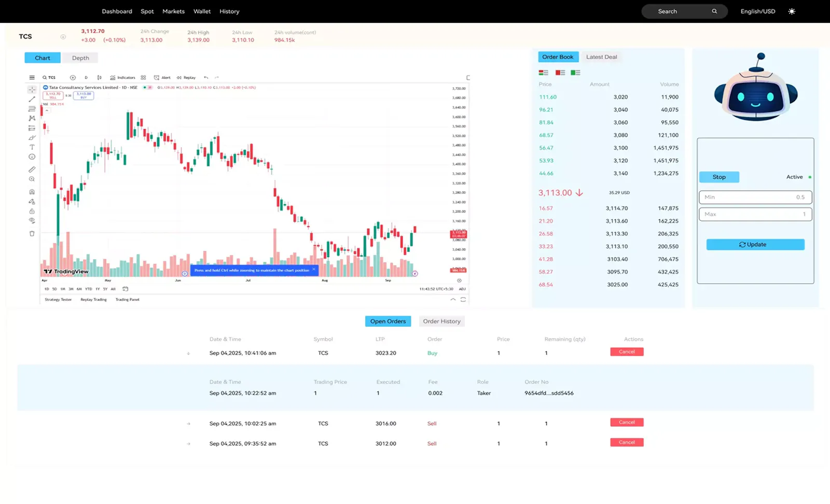
Task: Open the go-to-date calendar icon
Action: [x=125, y=289]
